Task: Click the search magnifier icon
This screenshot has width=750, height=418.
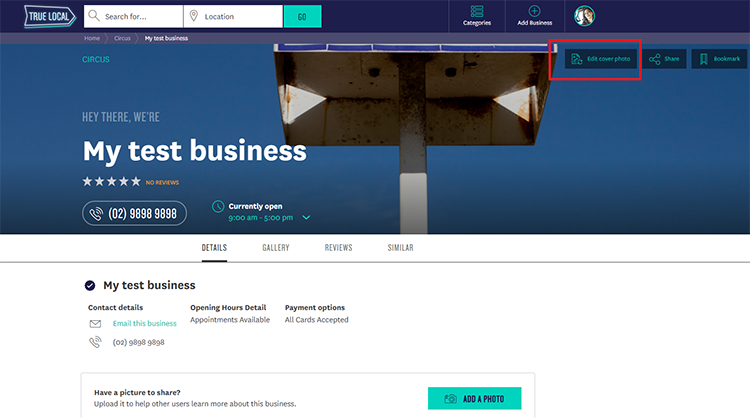Action: [94, 16]
